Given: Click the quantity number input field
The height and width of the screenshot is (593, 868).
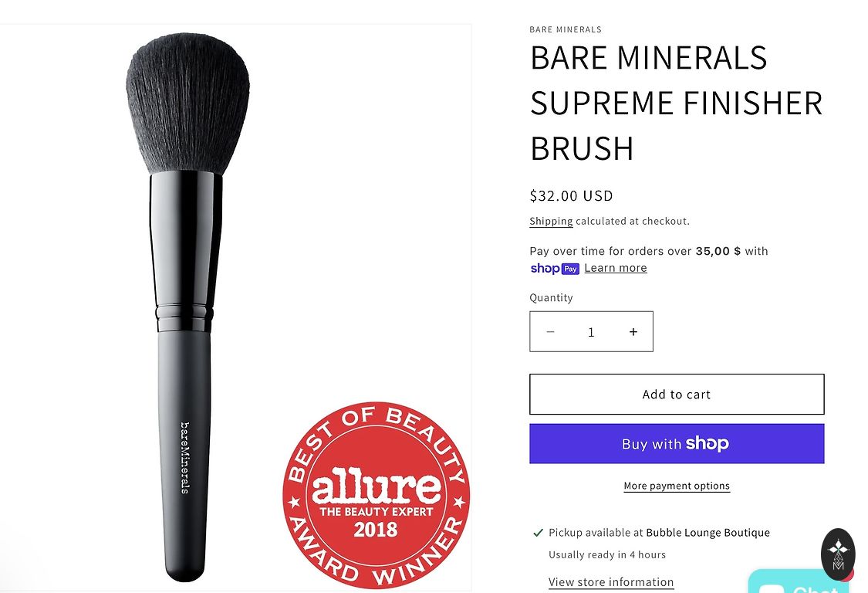Looking at the screenshot, I should [592, 332].
